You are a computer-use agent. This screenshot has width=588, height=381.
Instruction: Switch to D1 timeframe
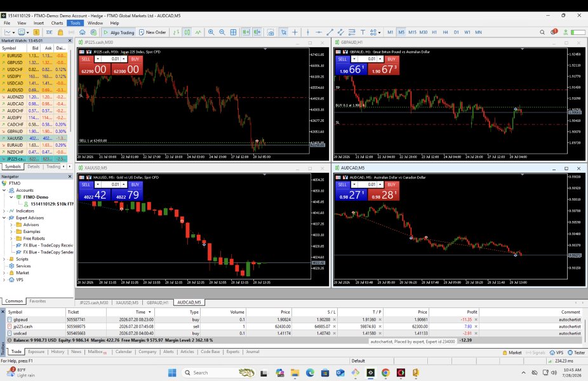pos(457,32)
